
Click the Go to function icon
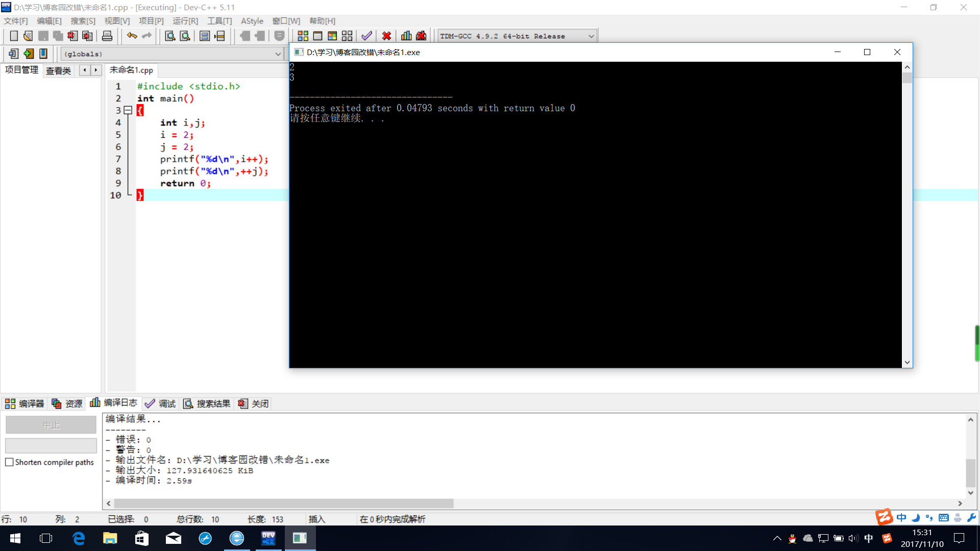point(205,36)
